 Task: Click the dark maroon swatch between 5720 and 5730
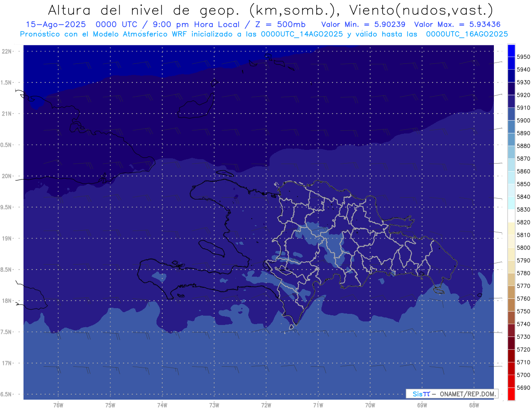pyautogui.click(x=511, y=343)
